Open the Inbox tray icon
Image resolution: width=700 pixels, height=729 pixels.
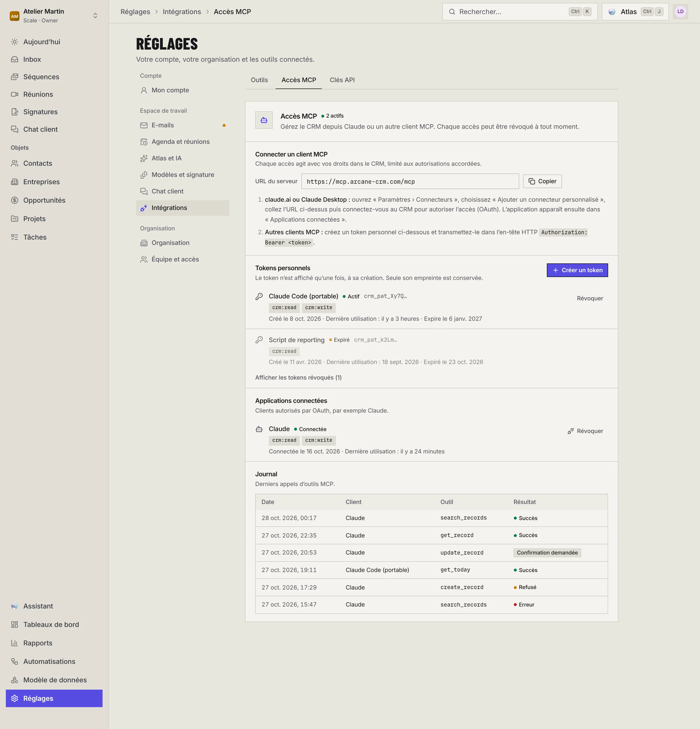(15, 59)
